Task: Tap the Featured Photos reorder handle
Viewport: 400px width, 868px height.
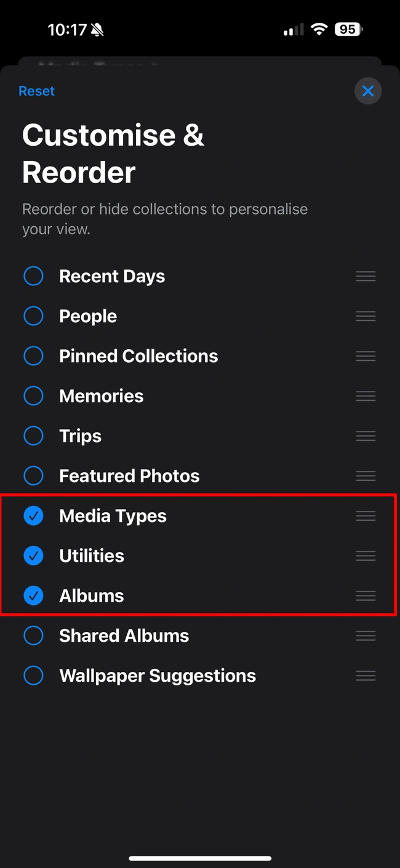Action: (x=366, y=476)
